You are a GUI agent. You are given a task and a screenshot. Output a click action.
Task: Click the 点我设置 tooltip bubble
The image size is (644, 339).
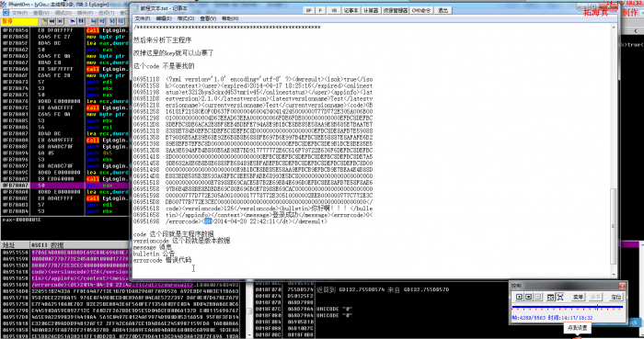578,328
